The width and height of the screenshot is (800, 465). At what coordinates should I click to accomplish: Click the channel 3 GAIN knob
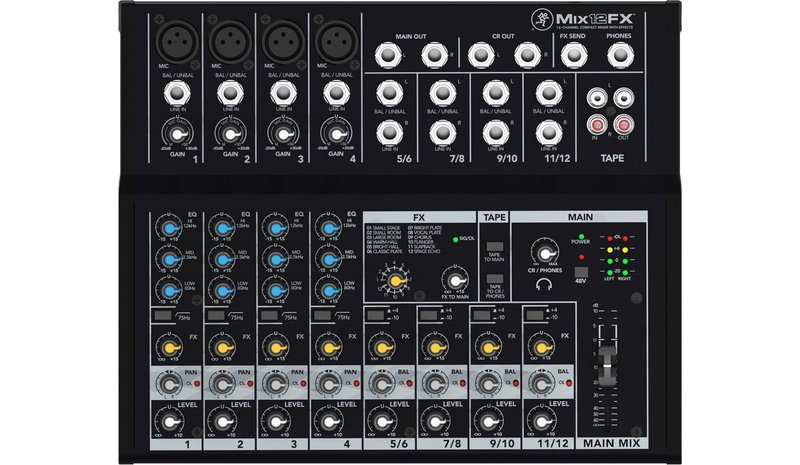point(283,134)
